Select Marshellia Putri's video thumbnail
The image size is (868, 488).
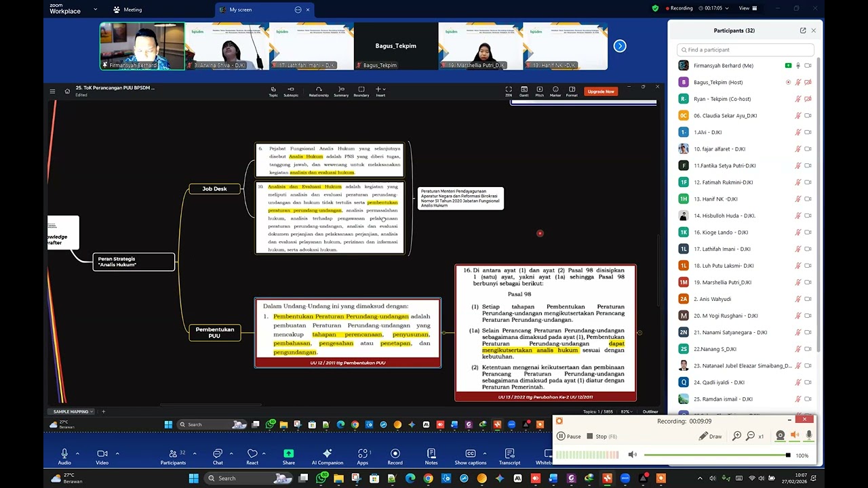[x=480, y=46]
